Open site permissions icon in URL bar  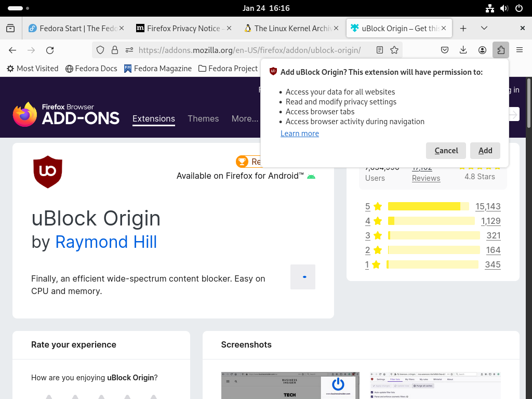129,50
